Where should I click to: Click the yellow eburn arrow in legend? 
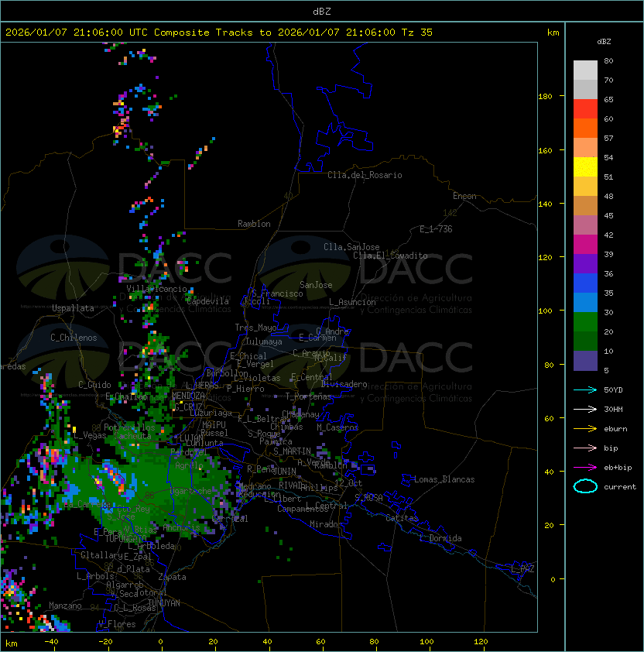click(x=585, y=428)
